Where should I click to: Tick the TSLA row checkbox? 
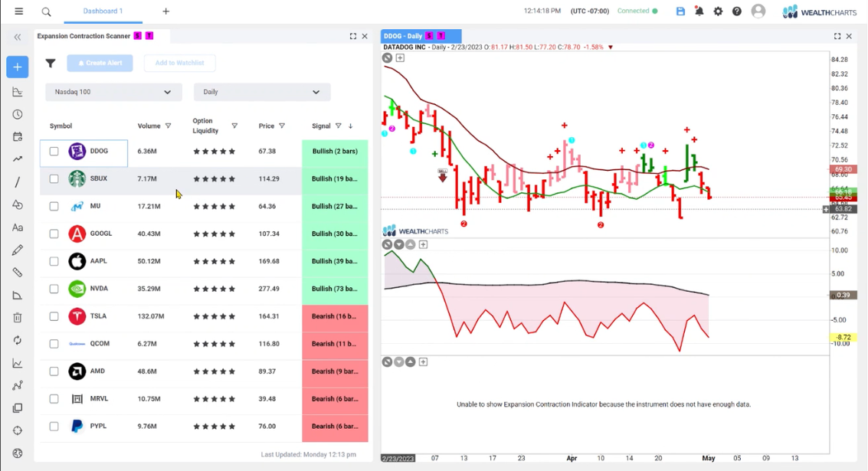pyautogui.click(x=54, y=316)
